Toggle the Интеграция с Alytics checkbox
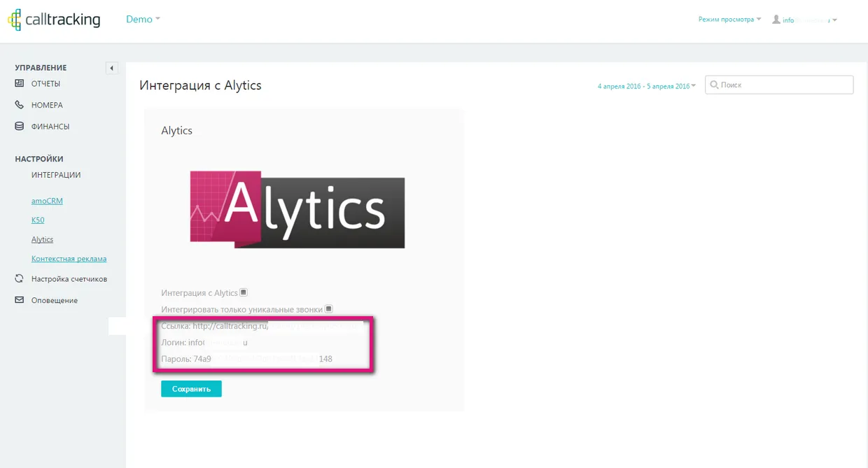 244,292
